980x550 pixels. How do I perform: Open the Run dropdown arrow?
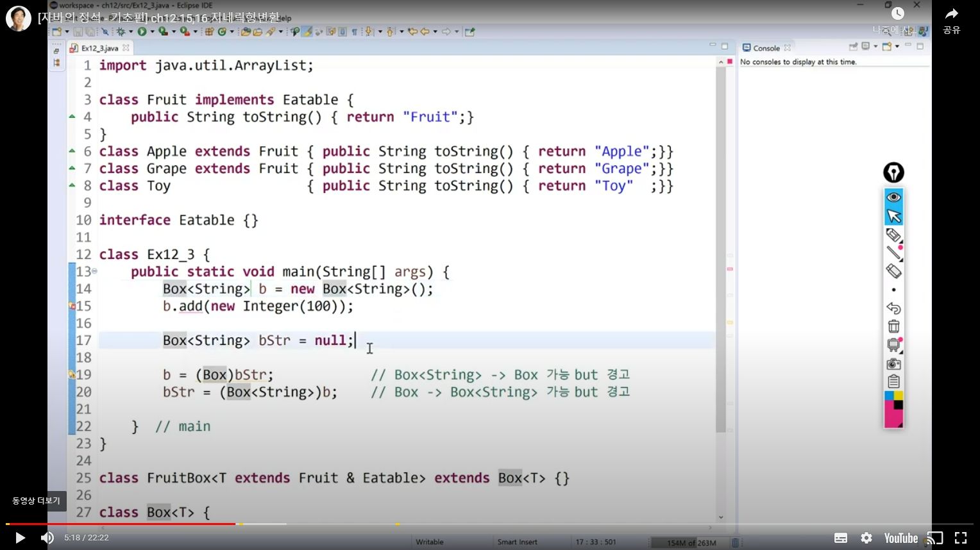(152, 31)
